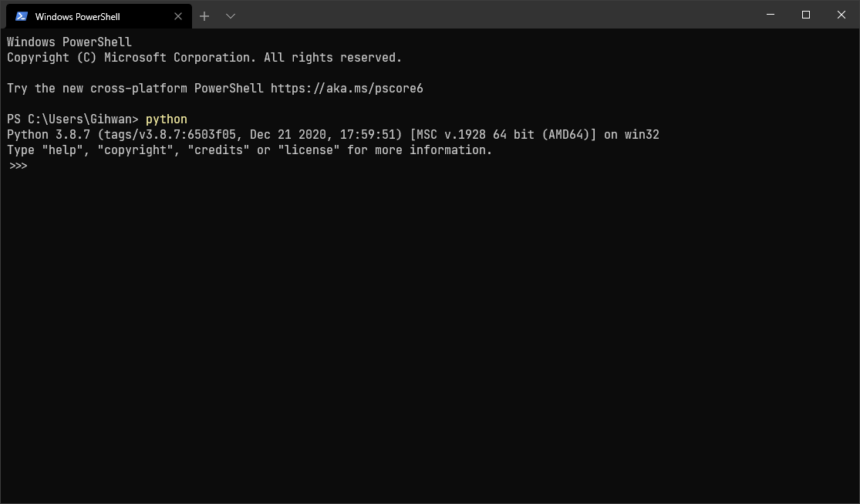Select the Windows PowerShell tab
Image resolution: width=860 pixels, height=504 pixels.
point(85,16)
